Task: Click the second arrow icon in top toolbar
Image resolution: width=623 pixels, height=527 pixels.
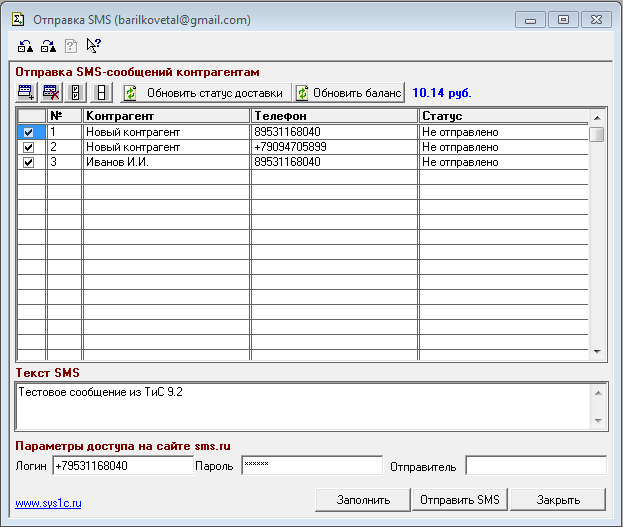Action: click(x=47, y=45)
